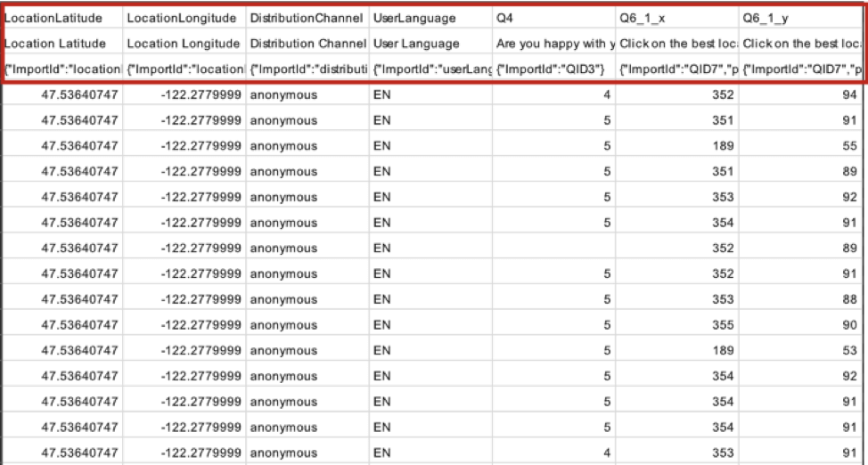The height and width of the screenshot is (465, 868).
Task: Click the 'Location Latitude' description cell
Action: click(62, 44)
